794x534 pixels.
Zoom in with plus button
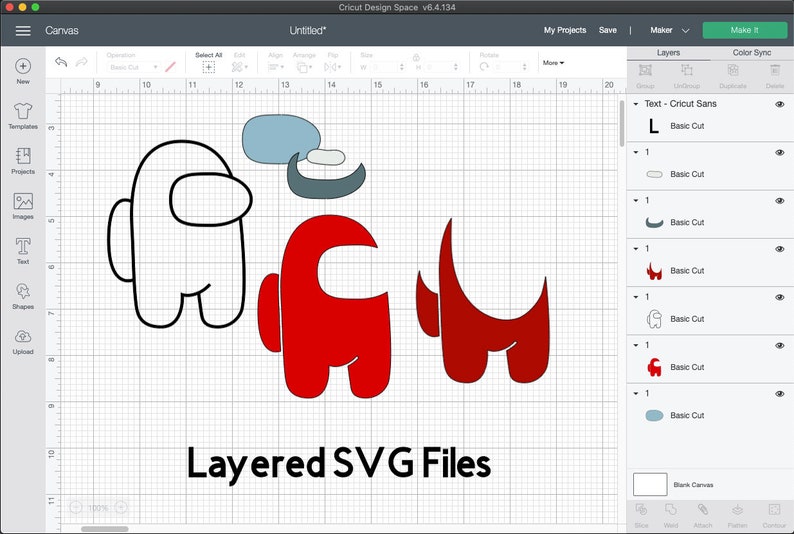(x=121, y=507)
